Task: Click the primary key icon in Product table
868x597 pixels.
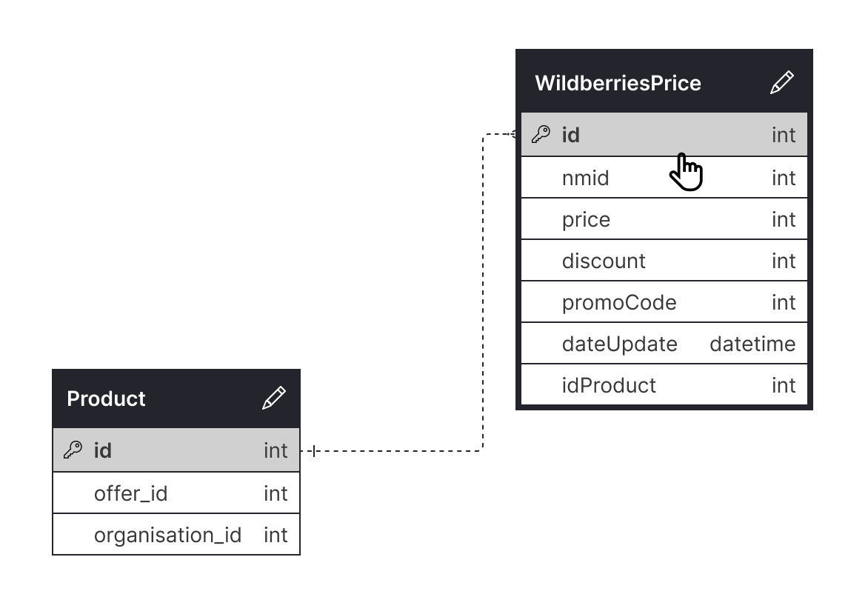Action: tap(73, 450)
